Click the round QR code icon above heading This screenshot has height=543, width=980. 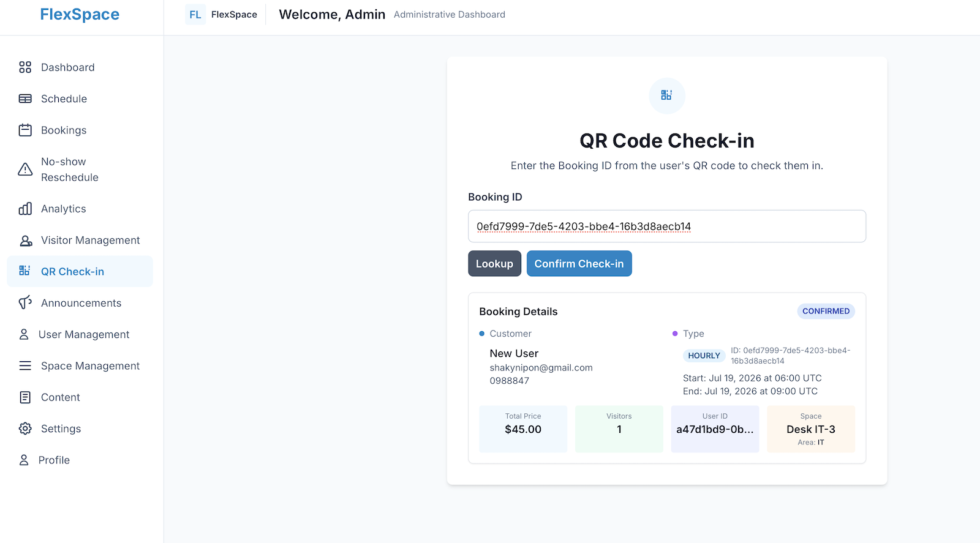[666, 95]
